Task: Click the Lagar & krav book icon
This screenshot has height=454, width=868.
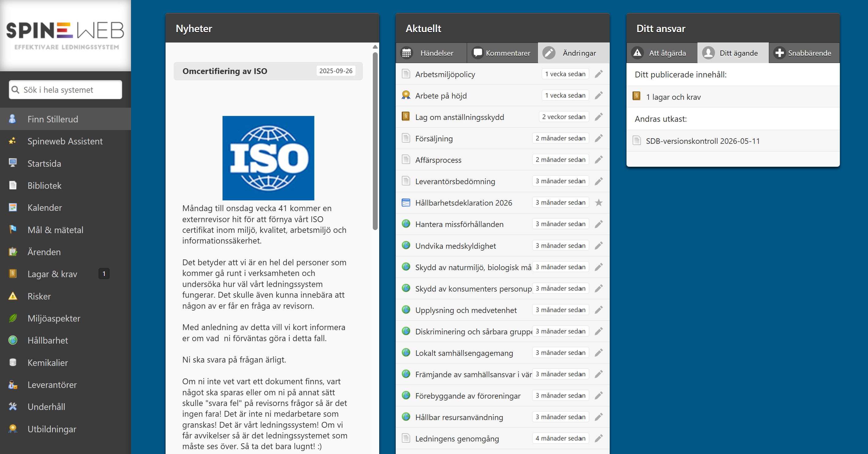Action: [13, 274]
